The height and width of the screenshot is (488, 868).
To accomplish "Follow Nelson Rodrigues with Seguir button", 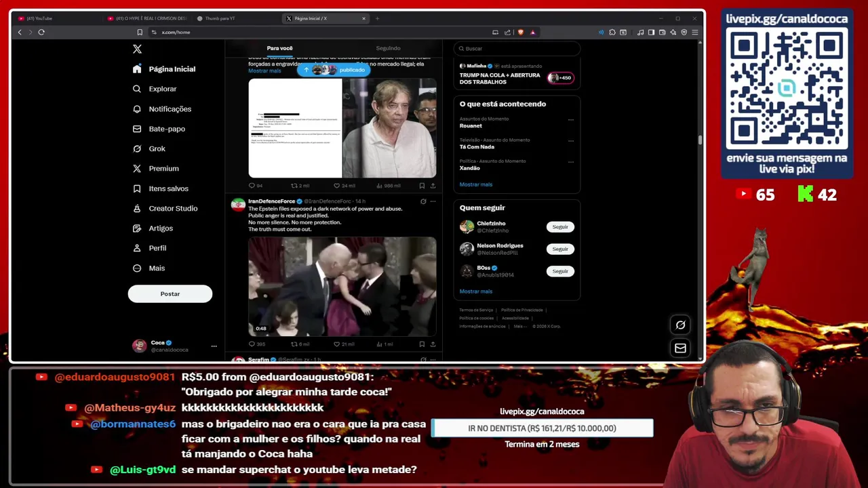I will (x=560, y=249).
